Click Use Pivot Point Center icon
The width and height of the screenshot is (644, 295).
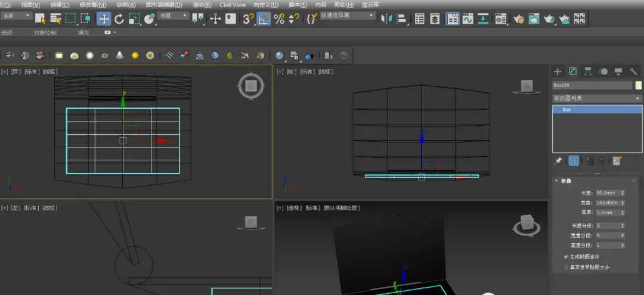(x=198, y=18)
